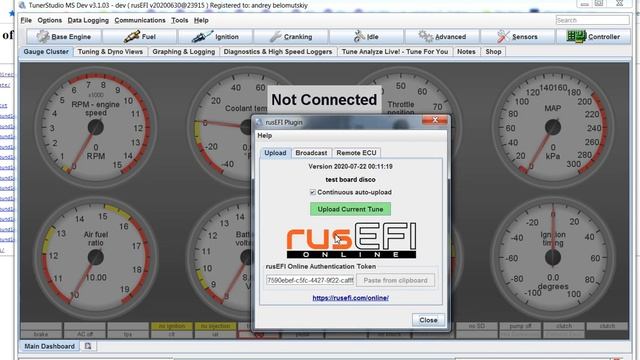Toggle Continuous auto-upload checkbox
This screenshot has width=640, height=360.
313,192
